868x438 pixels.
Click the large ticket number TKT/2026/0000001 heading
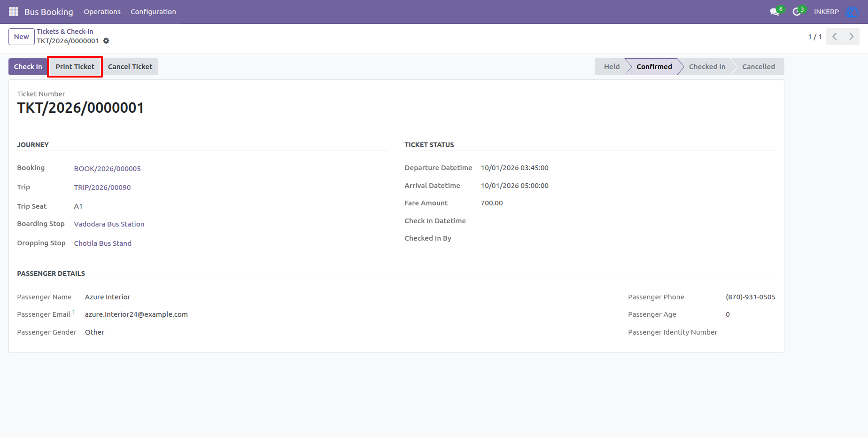click(80, 108)
